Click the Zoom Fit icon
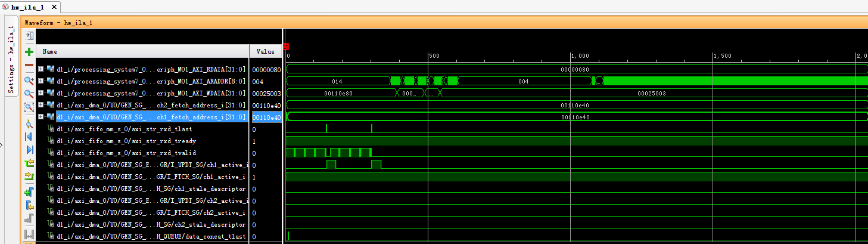The width and height of the screenshot is (868, 244). [x=29, y=107]
